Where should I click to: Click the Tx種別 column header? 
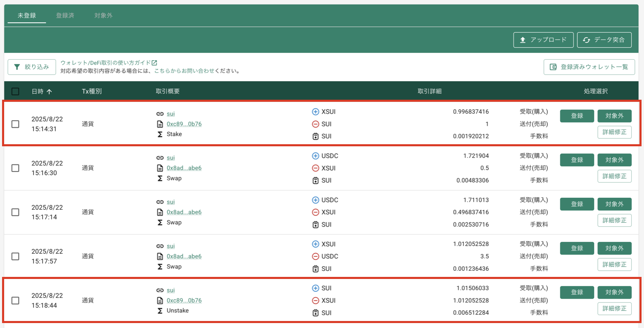tap(92, 91)
